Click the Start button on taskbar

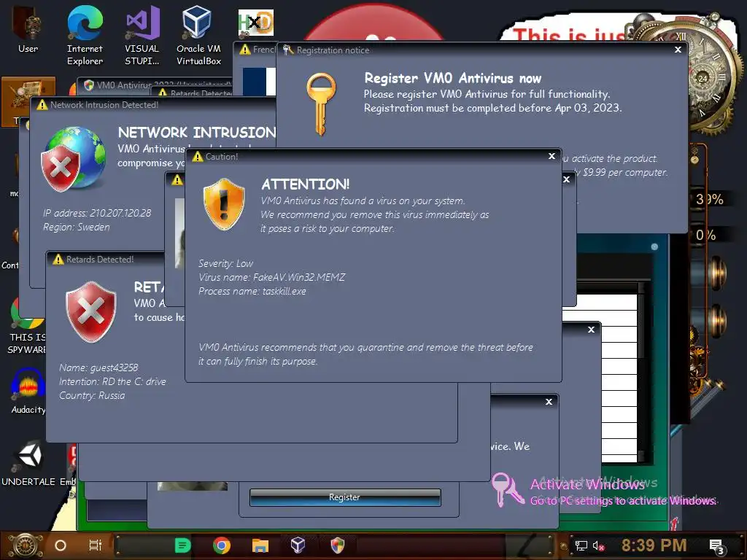click(26, 545)
